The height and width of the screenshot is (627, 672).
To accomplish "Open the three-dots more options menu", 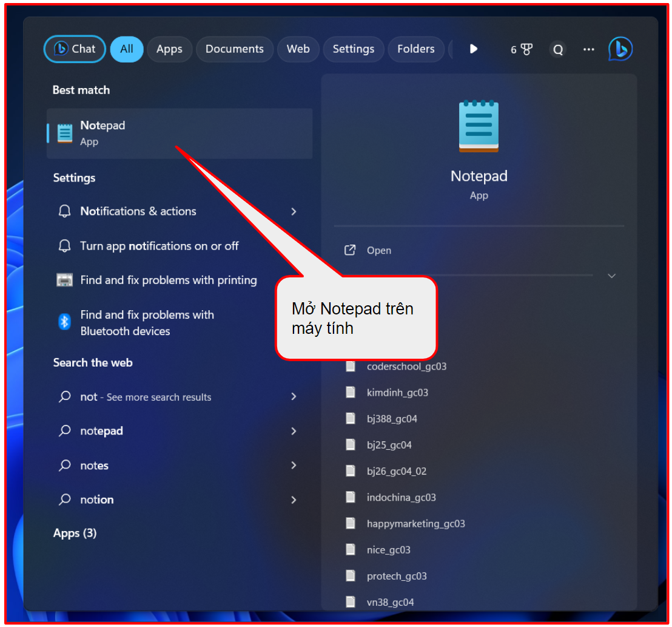I will tap(588, 50).
